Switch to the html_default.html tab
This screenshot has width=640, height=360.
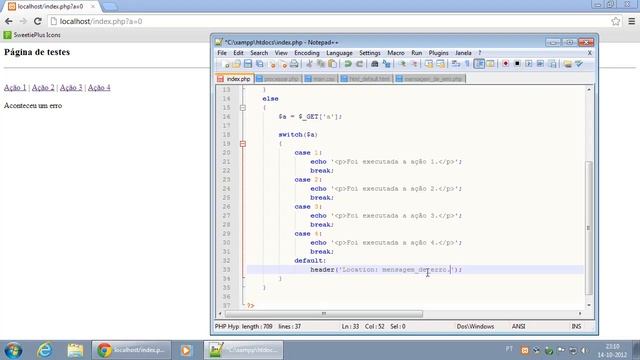(x=366, y=78)
